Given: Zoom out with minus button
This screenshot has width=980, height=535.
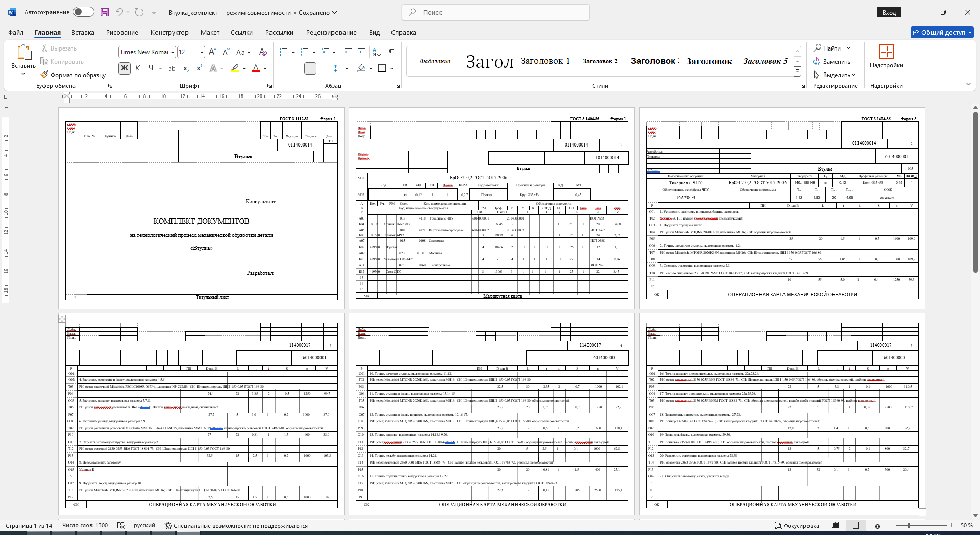Looking at the screenshot, I should [892, 525].
